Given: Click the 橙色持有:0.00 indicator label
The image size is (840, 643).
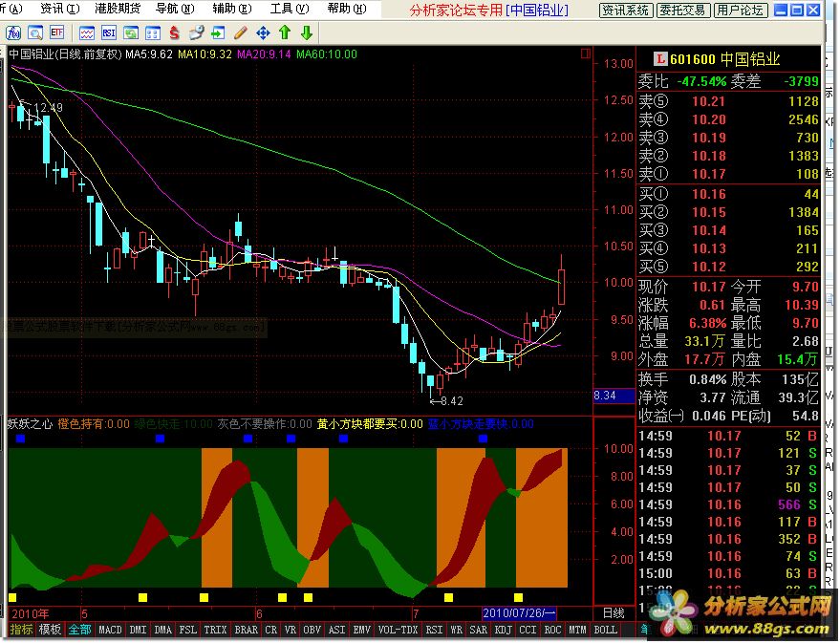Looking at the screenshot, I should (94, 424).
